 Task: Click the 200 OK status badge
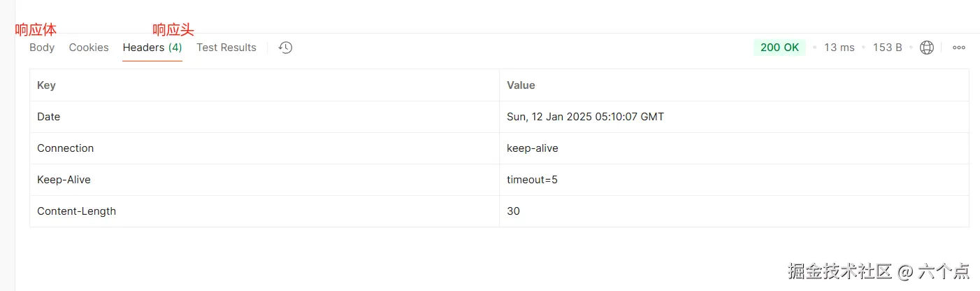pos(779,48)
